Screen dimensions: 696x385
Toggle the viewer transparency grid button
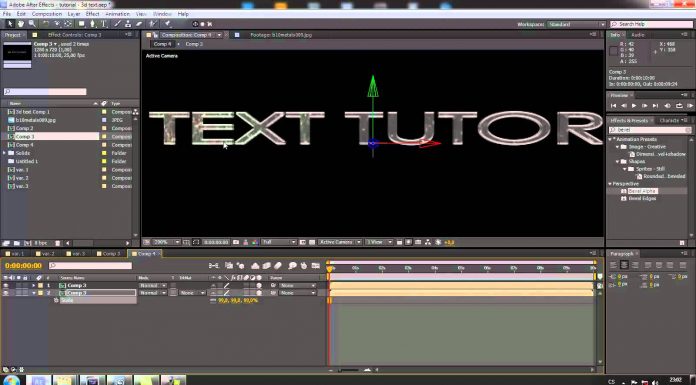click(x=312, y=242)
